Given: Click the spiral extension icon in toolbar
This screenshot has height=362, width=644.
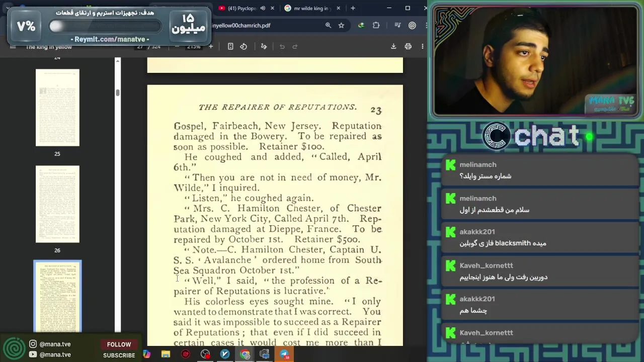Looking at the screenshot, I should 412,25.
